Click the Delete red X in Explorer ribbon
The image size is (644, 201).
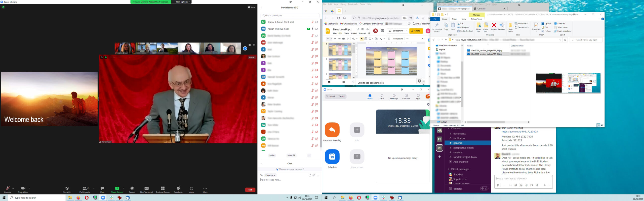coord(494,25)
